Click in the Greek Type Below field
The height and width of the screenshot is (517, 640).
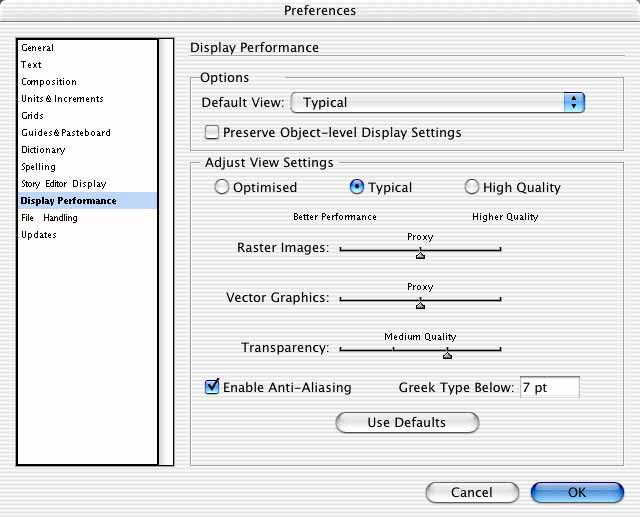pos(550,387)
